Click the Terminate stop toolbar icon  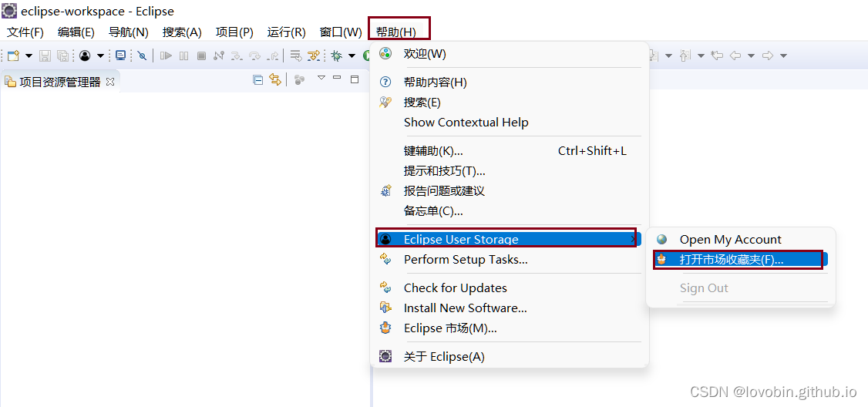coord(201,55)
